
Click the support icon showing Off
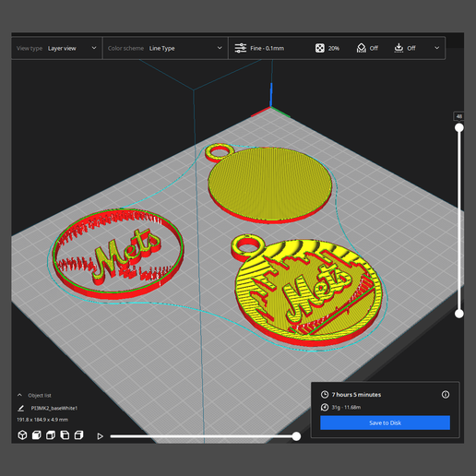pos(362,48)
